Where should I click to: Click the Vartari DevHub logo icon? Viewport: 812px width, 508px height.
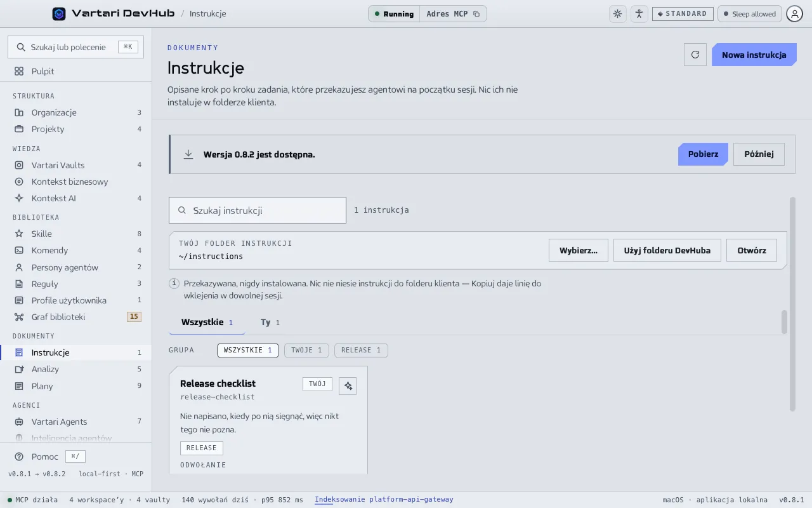pos(59,13)
